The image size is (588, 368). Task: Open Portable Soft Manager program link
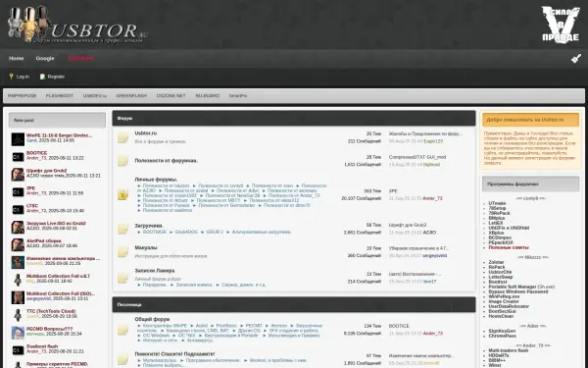[521, 287]
